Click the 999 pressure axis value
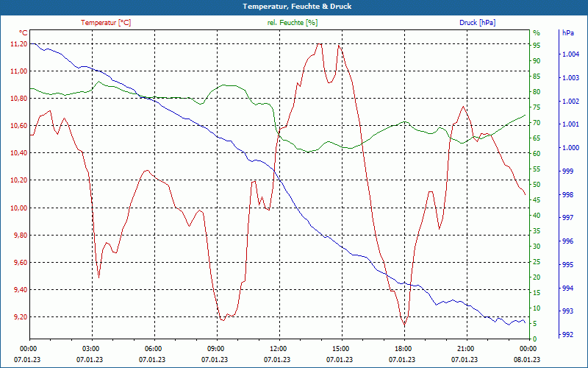Screen dimensions: 588x368 [x=568, y=171]
